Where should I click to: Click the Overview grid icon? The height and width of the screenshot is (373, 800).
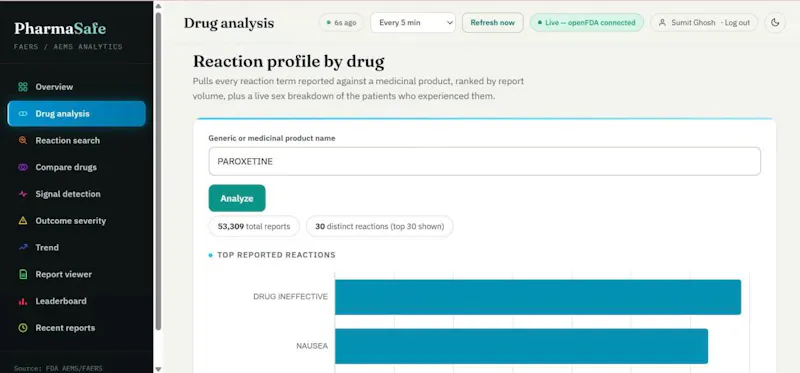22,87
